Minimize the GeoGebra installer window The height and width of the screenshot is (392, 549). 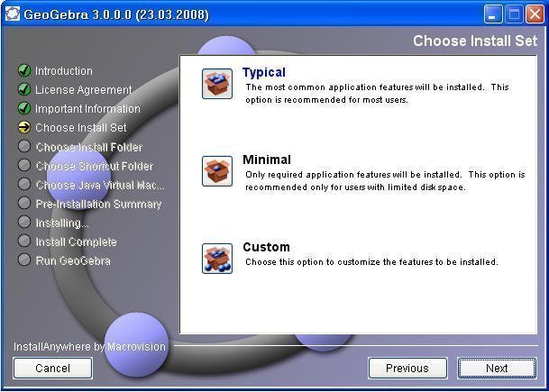pos(492,15)
